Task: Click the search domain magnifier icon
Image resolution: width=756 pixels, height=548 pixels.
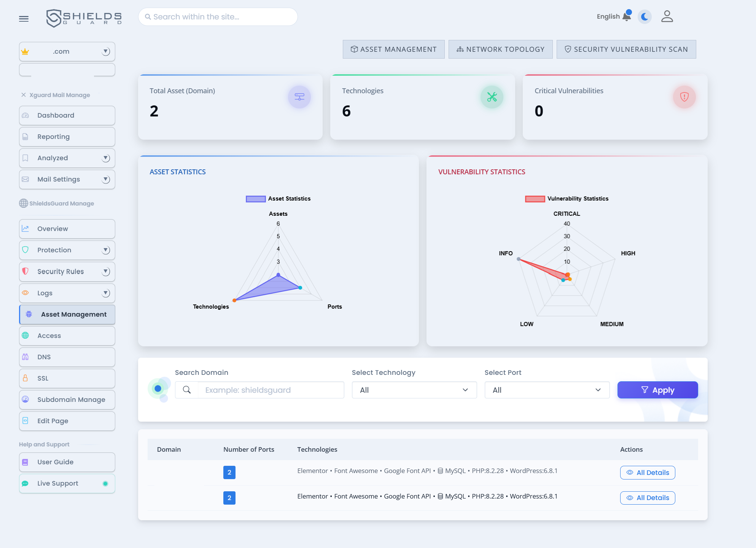Action: click(187, 390)
